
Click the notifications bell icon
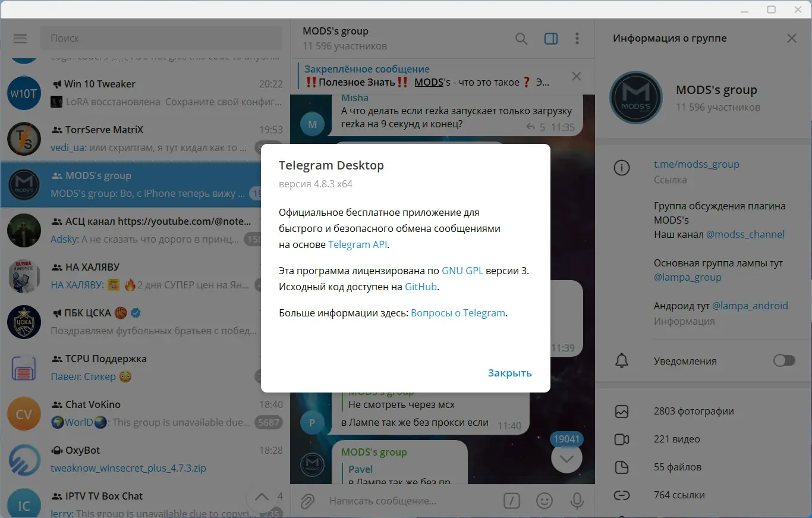coord(622,360)
